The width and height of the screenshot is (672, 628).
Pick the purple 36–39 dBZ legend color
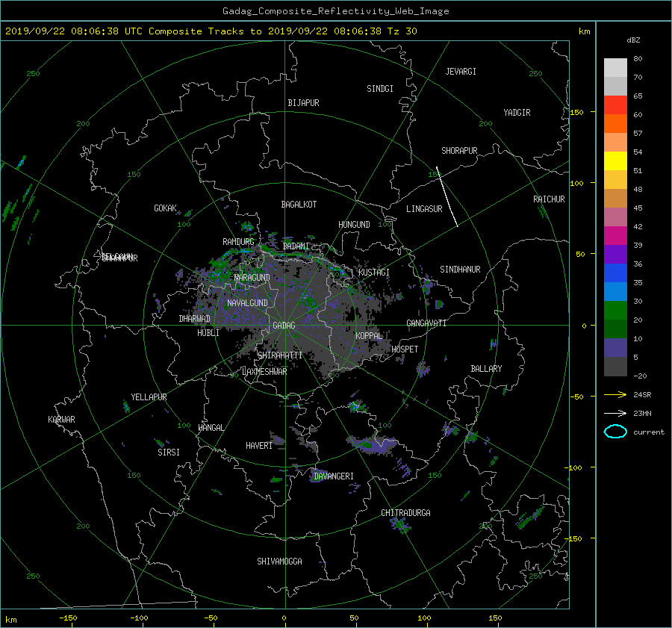coord(615,254)
